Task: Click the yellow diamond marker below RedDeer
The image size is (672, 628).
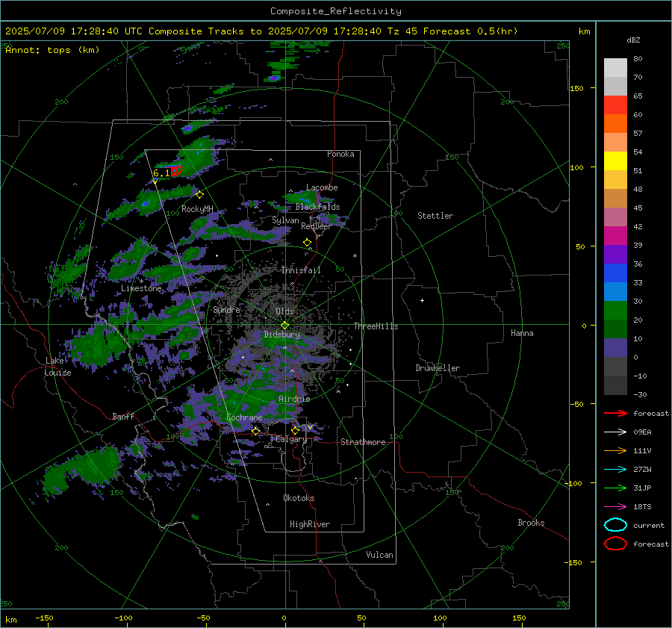Action: 308,243
